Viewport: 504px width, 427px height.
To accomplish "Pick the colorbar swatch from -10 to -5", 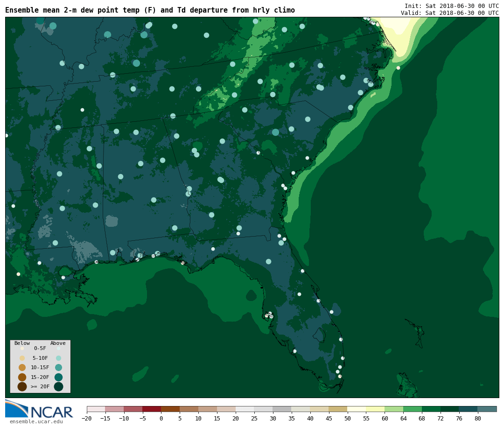I will pyautogui.click(x=133, y=409).
